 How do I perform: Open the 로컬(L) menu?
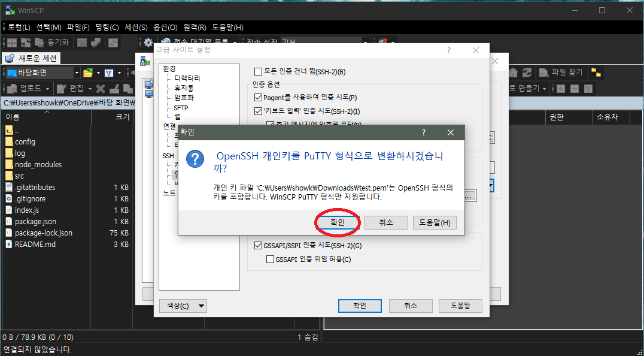coord(19,28)
